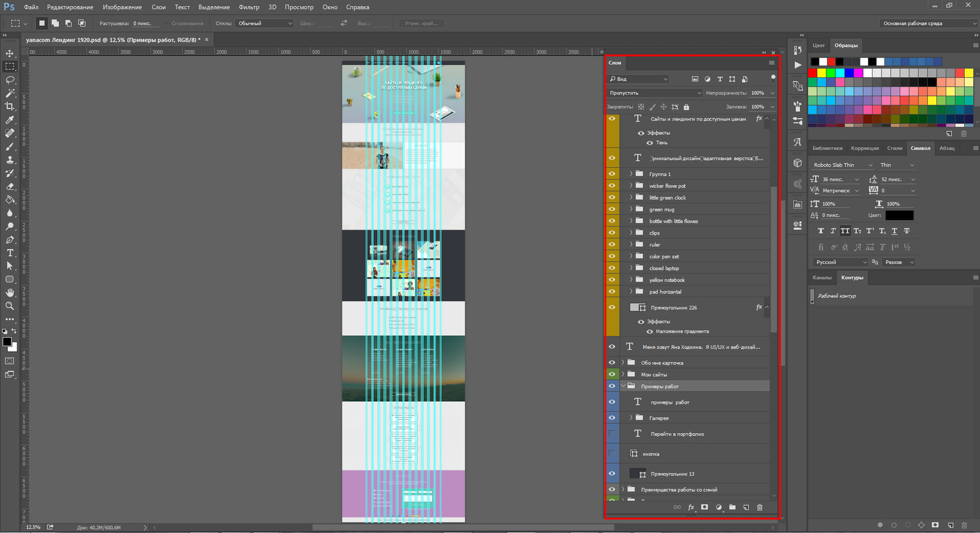The image size is (980, 533).
Task: Open the Изображение menu
Action: pyautogui.click(x=123, y=7)
